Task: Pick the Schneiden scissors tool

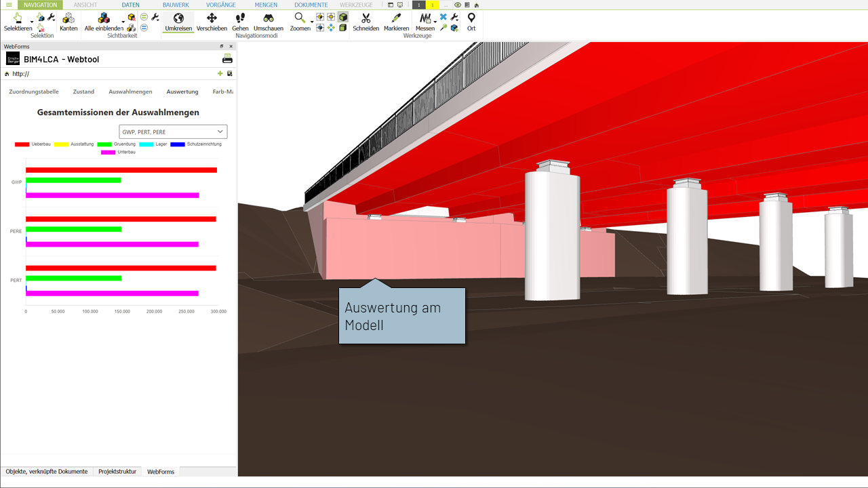Action: (x=366, y=22)
